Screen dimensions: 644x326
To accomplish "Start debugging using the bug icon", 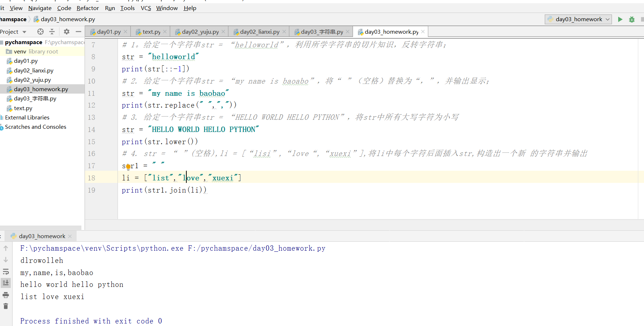I will coord(631,19).
